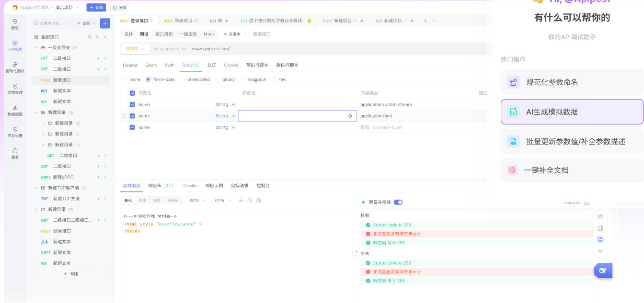Click the save response icon

[259, 200]
